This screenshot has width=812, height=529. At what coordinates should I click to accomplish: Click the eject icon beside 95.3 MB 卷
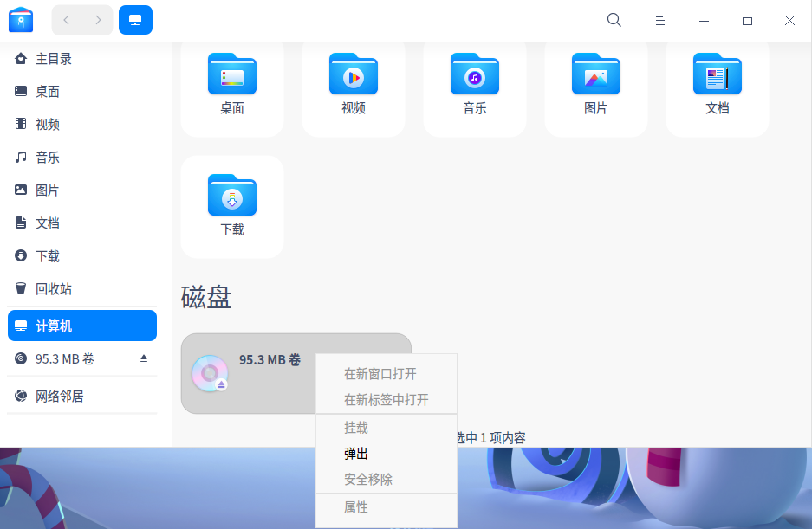(x=143, y=358)
